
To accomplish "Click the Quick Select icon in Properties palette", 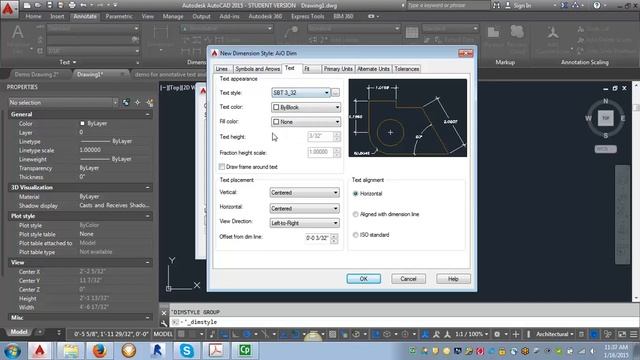I will point(149,102).
